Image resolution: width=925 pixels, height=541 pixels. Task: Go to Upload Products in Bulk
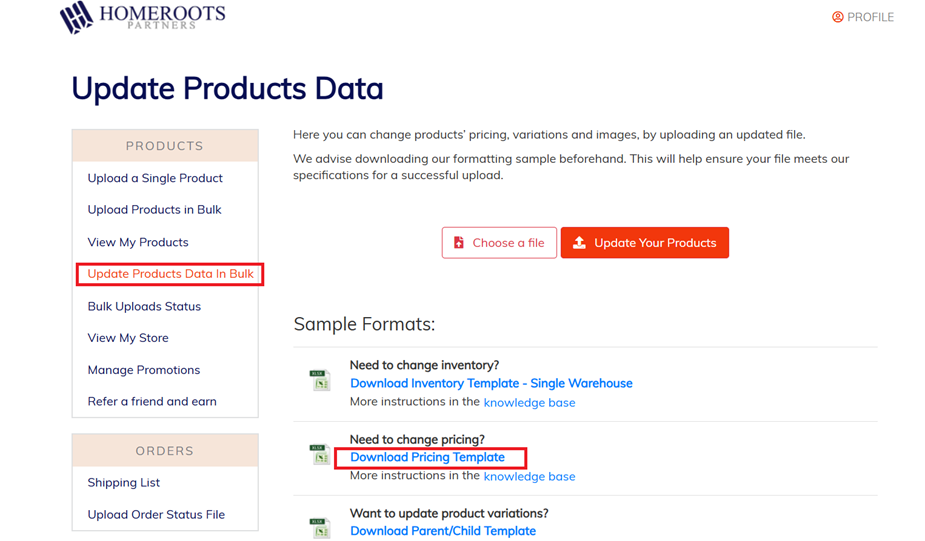pyautogui.click(x=154, y=210)
